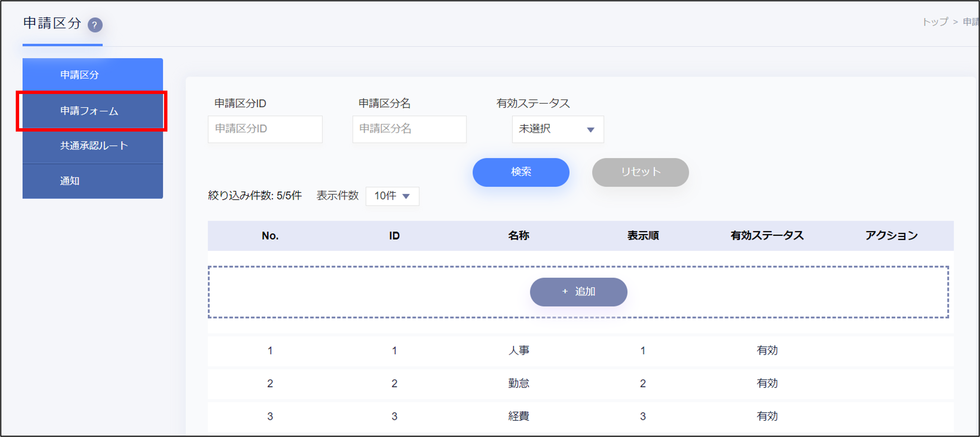This screenshot has width=980, height=437.
Task: Click the 申請区分ID input field
Action: point(265,129)
